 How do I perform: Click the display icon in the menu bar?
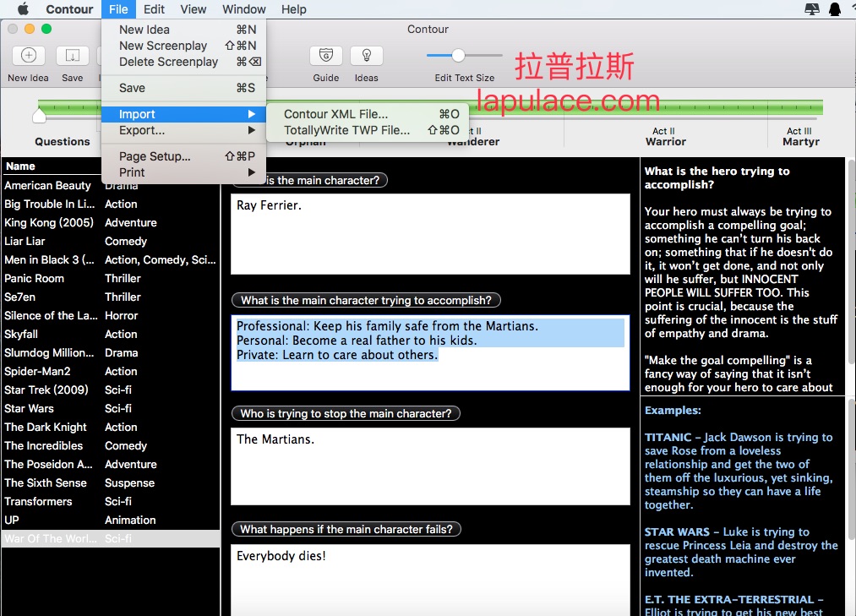click(812, 9)
